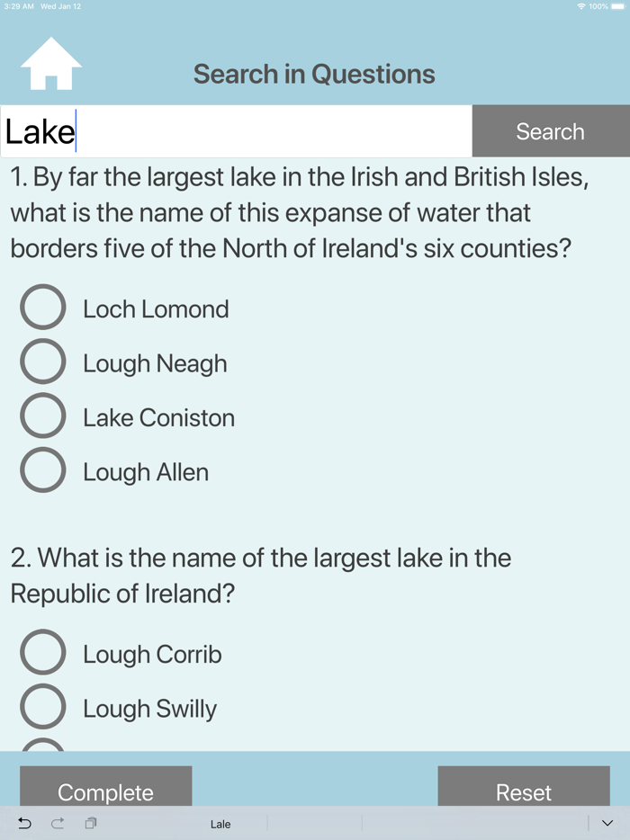
Task: Tap the Paste clipboard icon in the toolbar
Action: click(91, 823)
